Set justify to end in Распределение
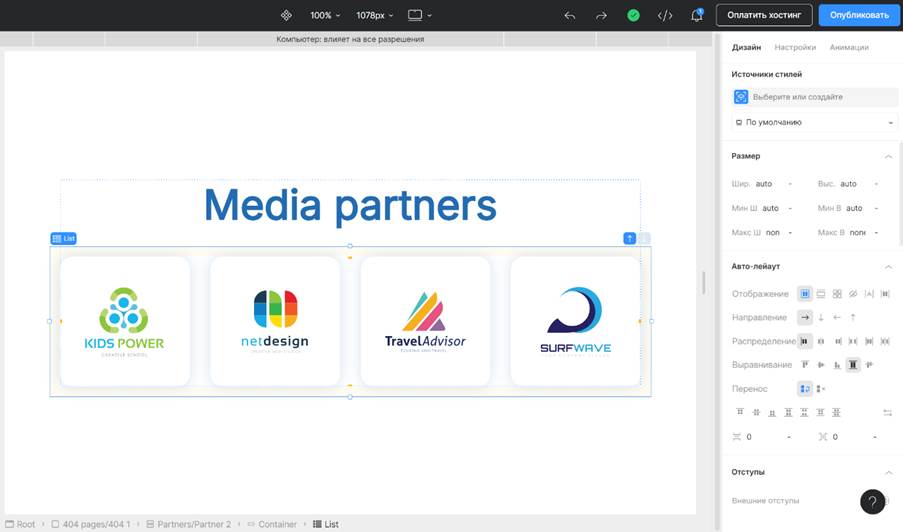This screenshot has width=903, height=532. (x=837, y=341)
